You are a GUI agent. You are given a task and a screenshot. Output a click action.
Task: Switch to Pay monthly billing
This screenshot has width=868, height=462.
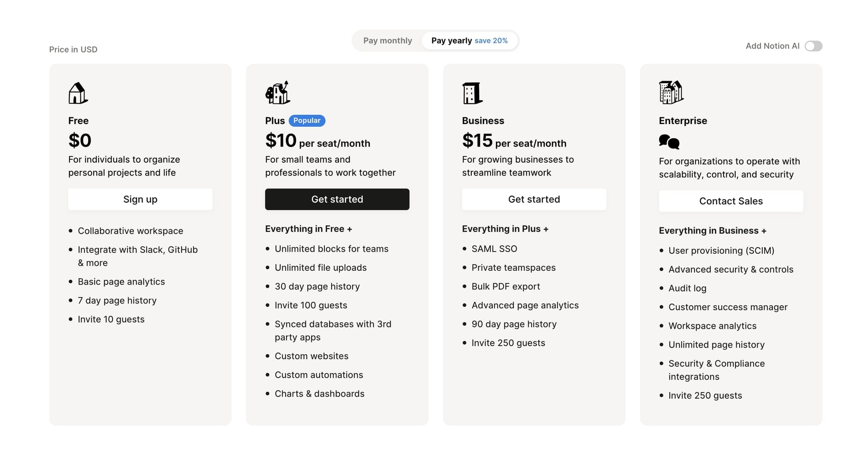[388, 41]
